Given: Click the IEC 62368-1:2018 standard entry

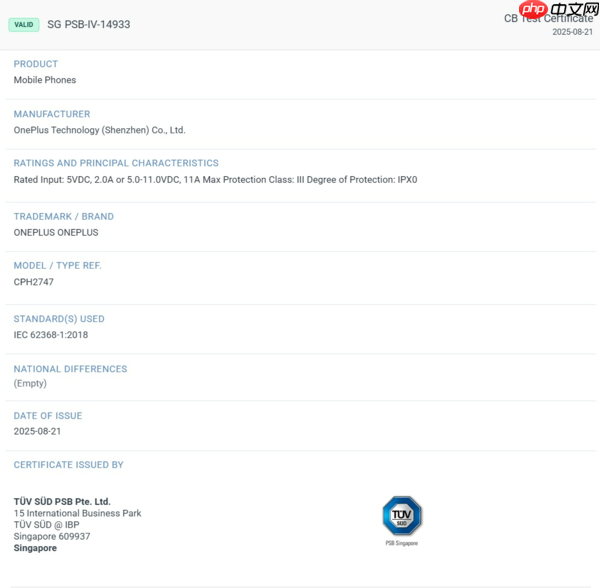Looking at the screenshot, I should (x=51, y=335).
